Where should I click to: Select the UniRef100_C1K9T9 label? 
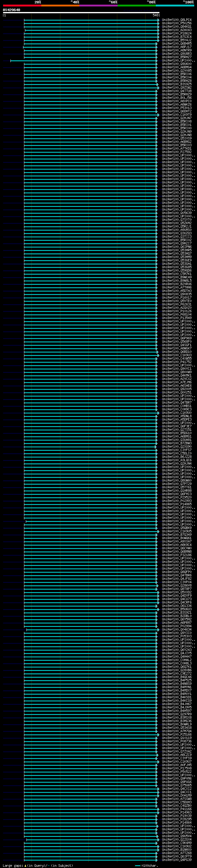(176, 115)
